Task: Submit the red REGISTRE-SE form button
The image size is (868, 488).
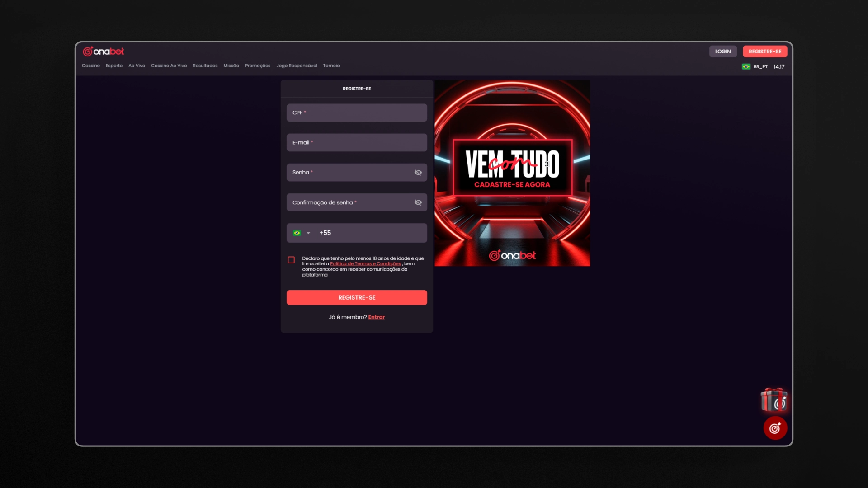Action: point(357,297)
